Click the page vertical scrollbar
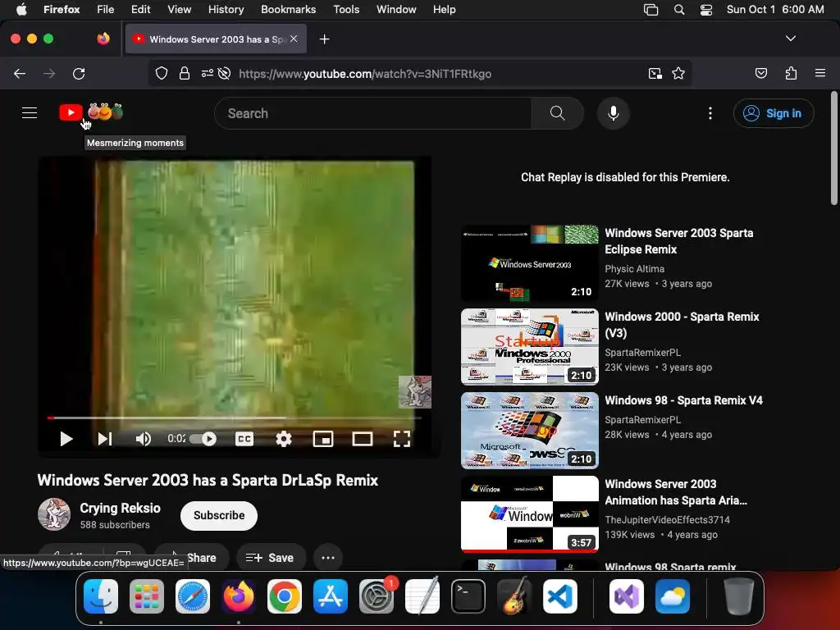Viewport: 840px width, 630px height. [x=833, y=148]
